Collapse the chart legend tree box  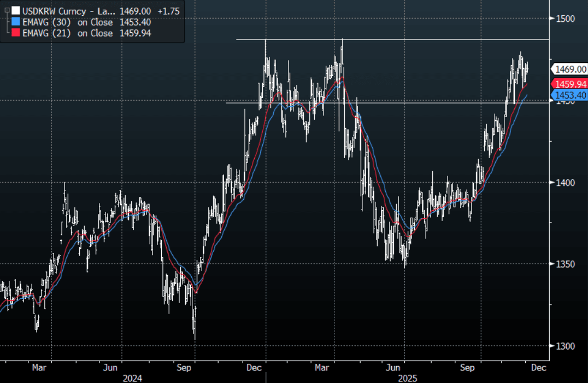point(6,10)
